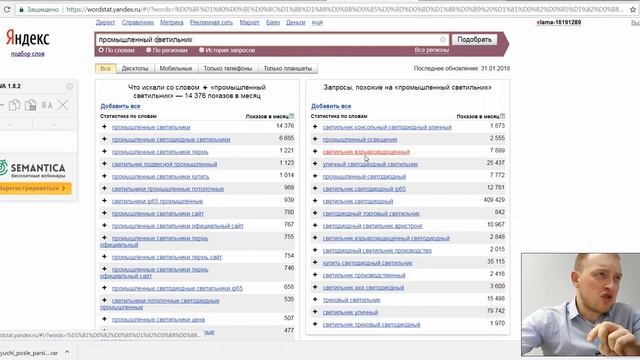This screenshot has width=640, height=360.
Task: Open 'промышленные светильники официальный сайт' (767) link
Action: 178,226
